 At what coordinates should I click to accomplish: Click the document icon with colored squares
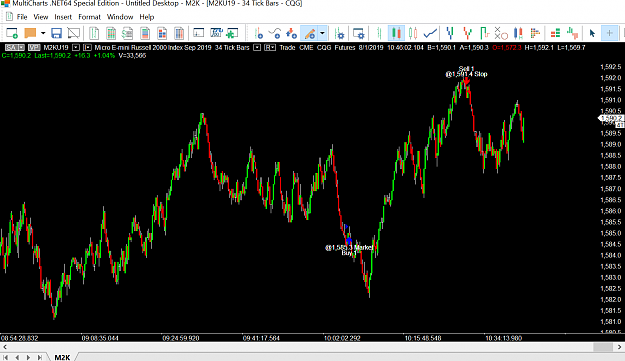coord(162,33)
